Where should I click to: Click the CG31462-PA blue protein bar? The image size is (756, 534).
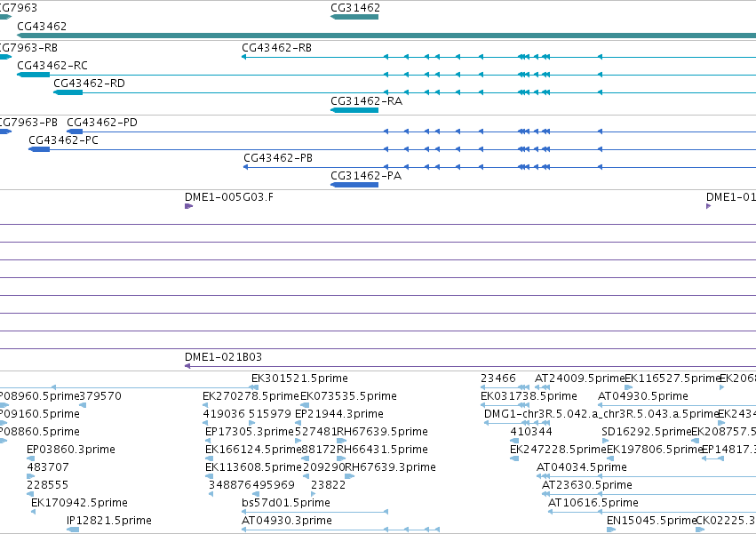[354, 185]
